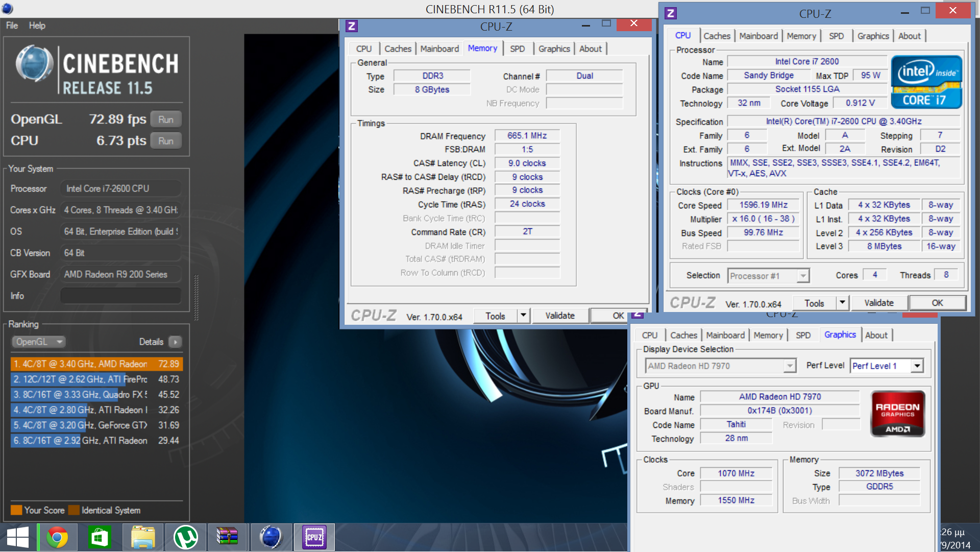
Task: Click the Radeon Graphics logo badge
Action: 897,414
